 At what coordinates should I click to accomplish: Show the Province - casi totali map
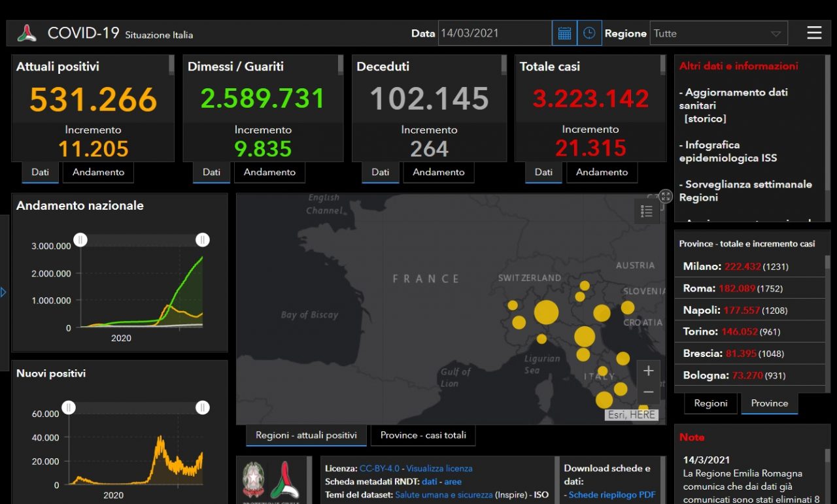point(423,435)
